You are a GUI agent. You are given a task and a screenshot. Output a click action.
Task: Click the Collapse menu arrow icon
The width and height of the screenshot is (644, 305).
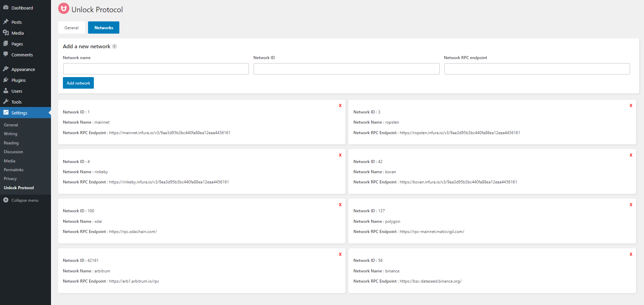click(x=6, y=200)
